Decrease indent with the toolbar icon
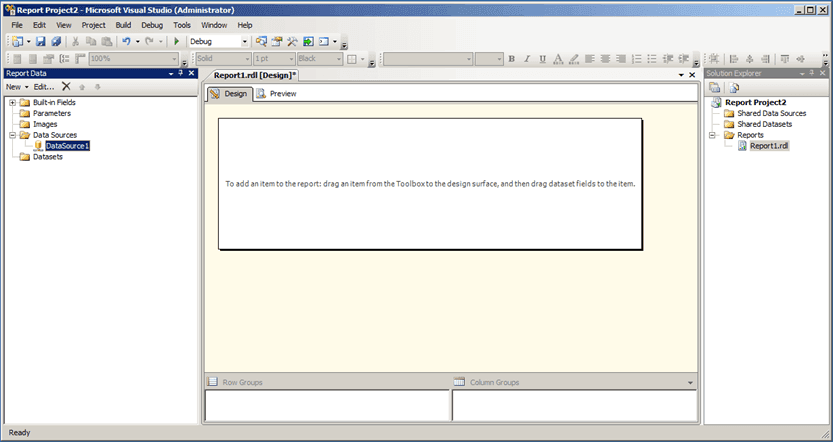Image resolution: width=833 pixels, height=442 pixels. [x=668, y=59]
